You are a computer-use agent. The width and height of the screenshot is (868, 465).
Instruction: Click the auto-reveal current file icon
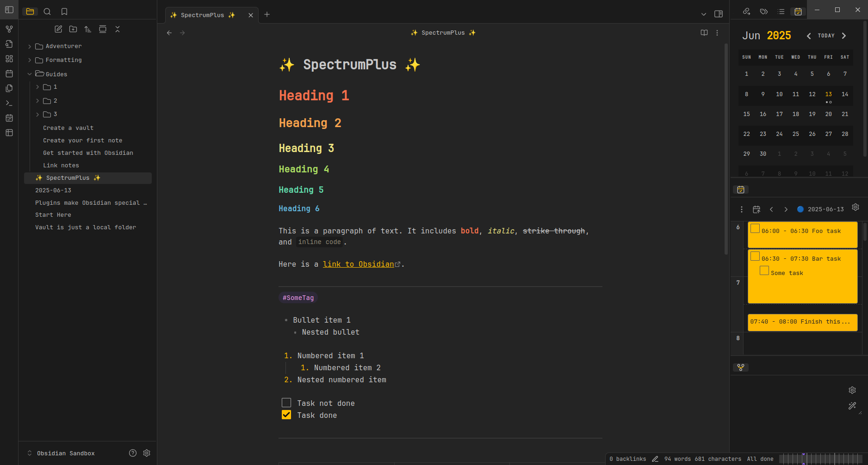pyautogui.click(x=103, y=29)
